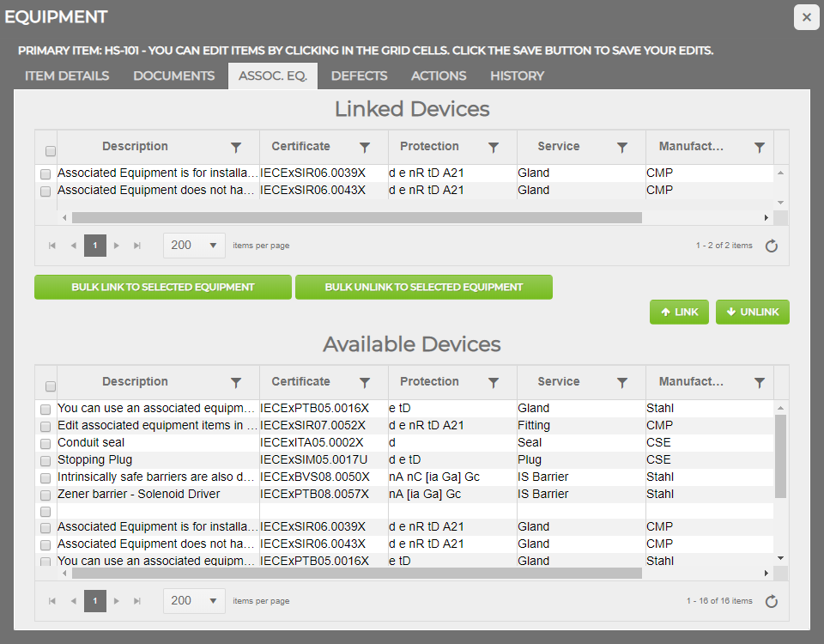Click the Linked Devices horizontal scrollbar

(356, 218)
